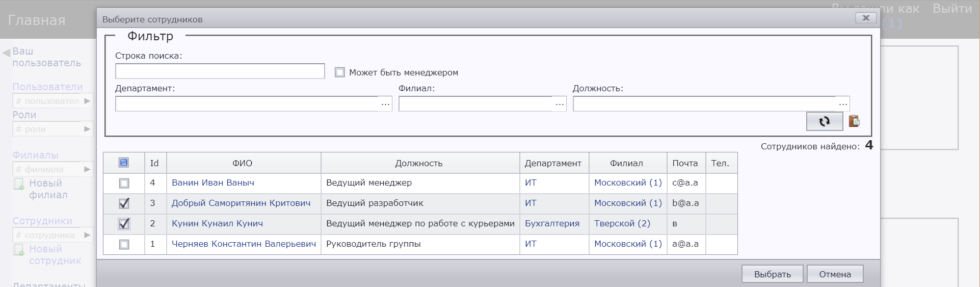The height and width of the screenshot is (287, 980).
Task: Collapse sidebar with left arrow icon
Action: click(6, 53)
